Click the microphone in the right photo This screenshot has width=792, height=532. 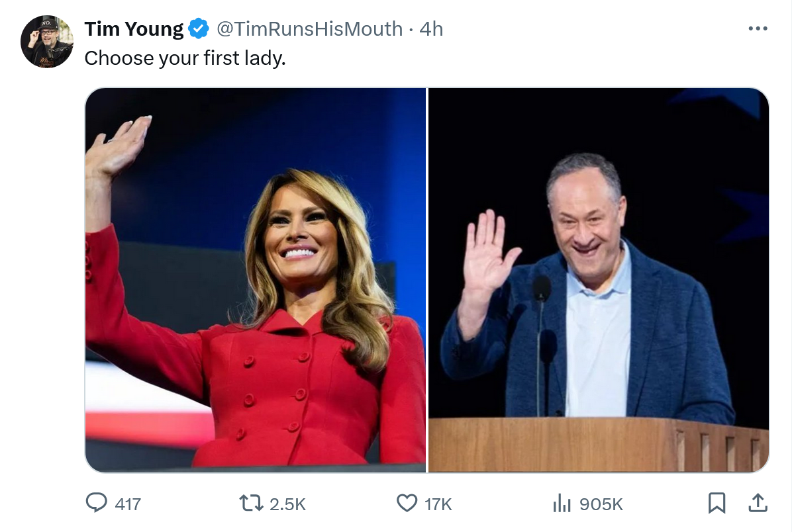[x=542, y=289]
